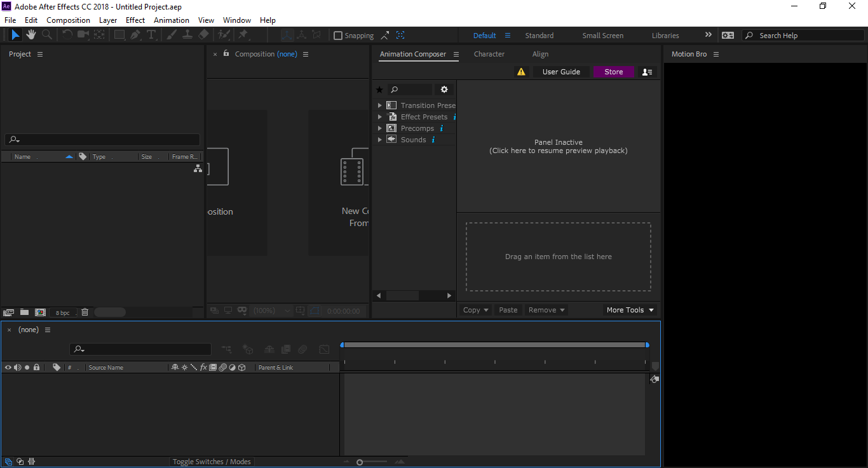This screenshot has height=468, width=868.
Task: Click the timeline layer search field
Action: 140,349
